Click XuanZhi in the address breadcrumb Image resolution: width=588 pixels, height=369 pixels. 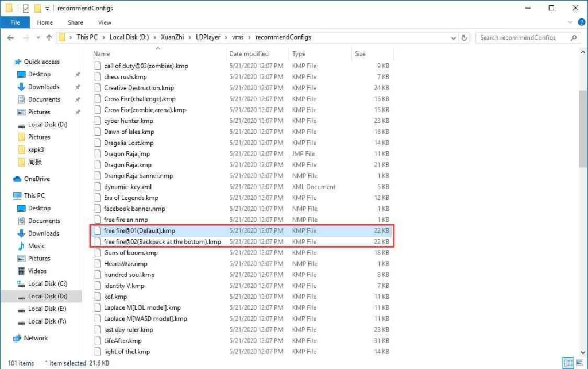[172, 37]
